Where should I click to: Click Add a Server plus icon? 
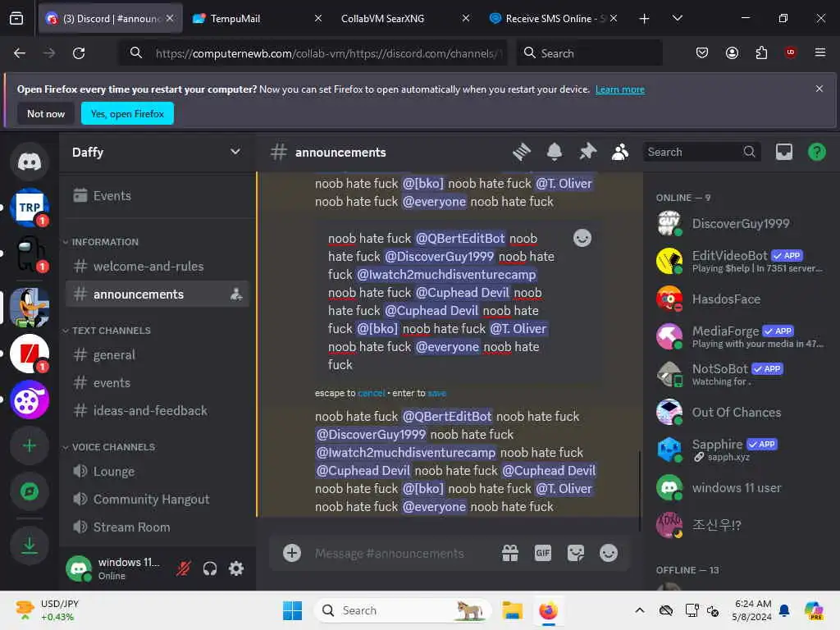tap(30, 445)
